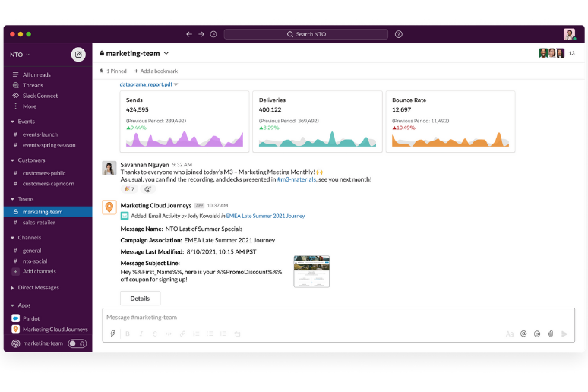
Task: Click the compose new message icon
Action: pyautogui.click(x=78, y=54)
